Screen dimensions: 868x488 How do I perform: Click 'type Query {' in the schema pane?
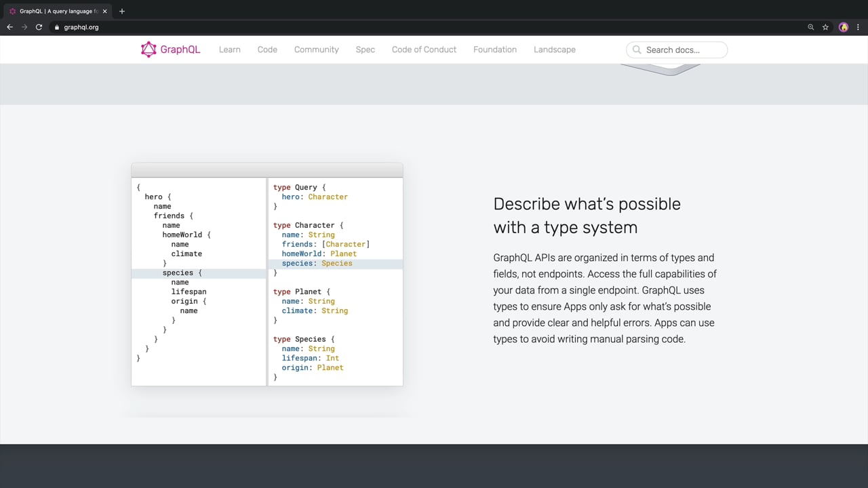(300, 187)
